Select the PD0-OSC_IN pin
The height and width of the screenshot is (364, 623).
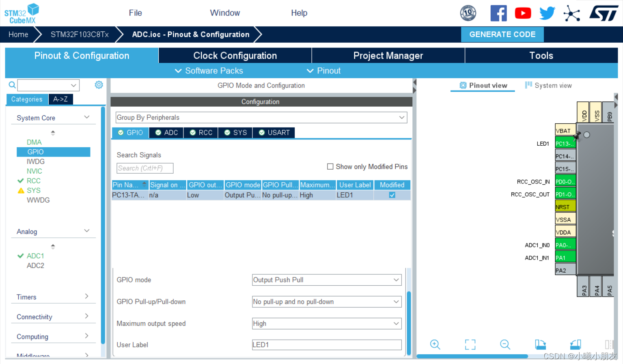(x=565, y=181)
